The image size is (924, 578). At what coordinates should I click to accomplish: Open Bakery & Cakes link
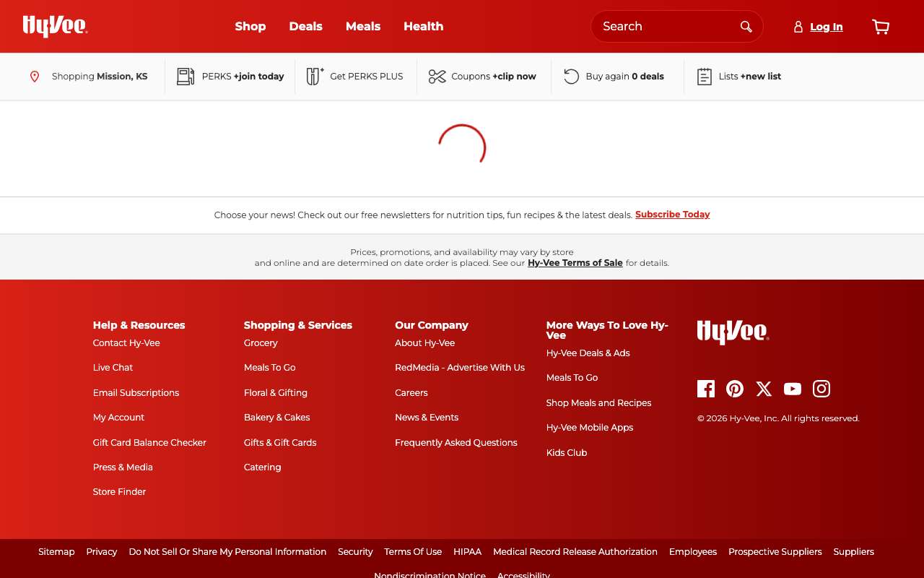tap(277, 418)
